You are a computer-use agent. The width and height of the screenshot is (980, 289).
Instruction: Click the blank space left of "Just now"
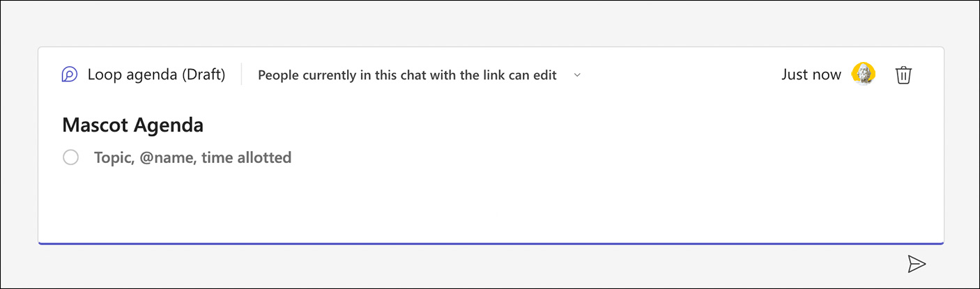tap(683, 75)
